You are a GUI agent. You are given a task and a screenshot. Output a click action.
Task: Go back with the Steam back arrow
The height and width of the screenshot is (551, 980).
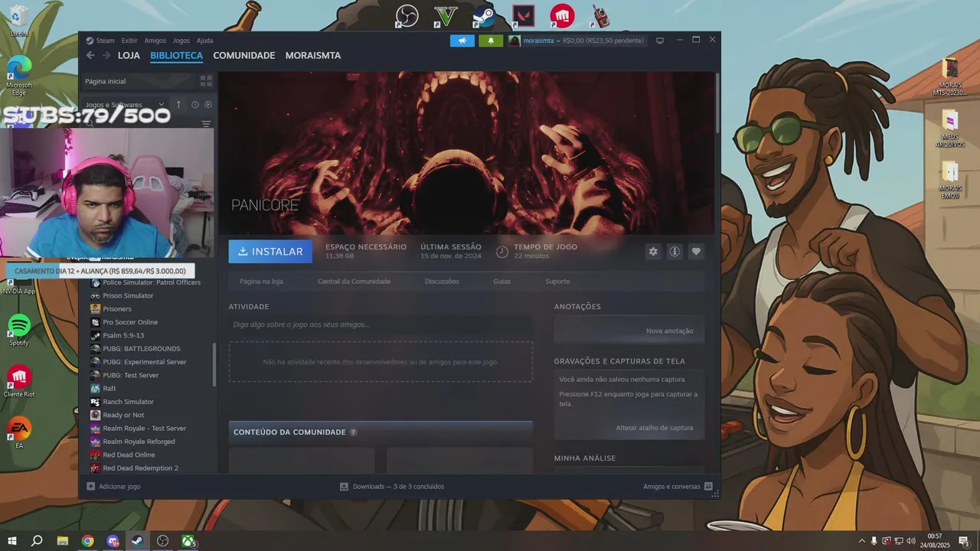[x=90, y=55]
